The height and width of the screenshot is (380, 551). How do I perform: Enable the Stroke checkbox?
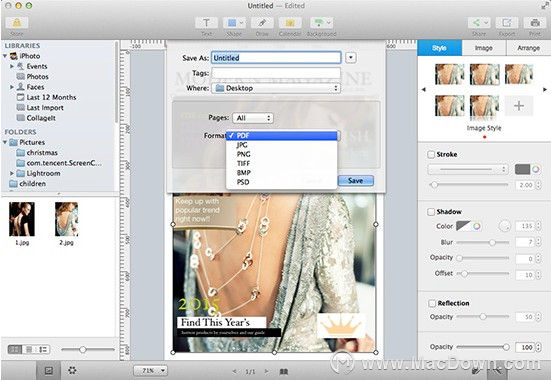coord(431,154)
